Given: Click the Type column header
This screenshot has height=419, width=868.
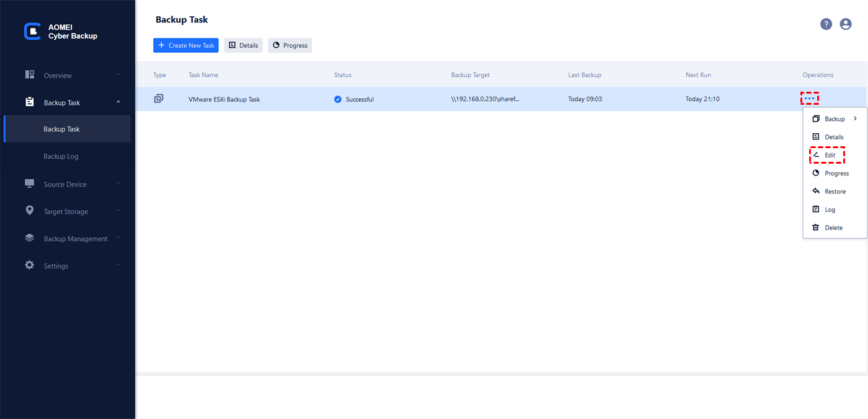Looking at the screenshot, I should [x=160, y=75].
